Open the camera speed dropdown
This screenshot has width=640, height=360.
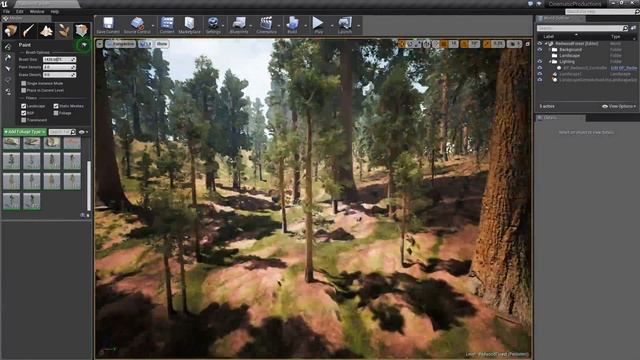(514, 44)
